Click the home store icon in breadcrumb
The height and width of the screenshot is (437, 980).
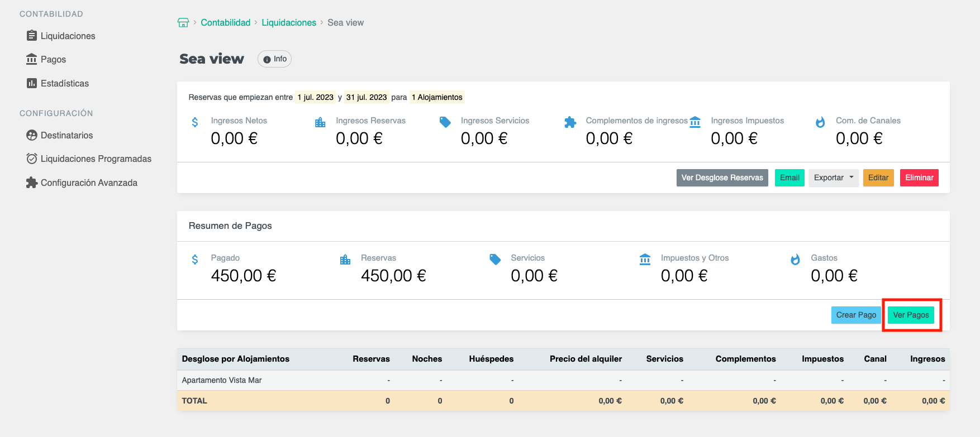click(183, 23)
